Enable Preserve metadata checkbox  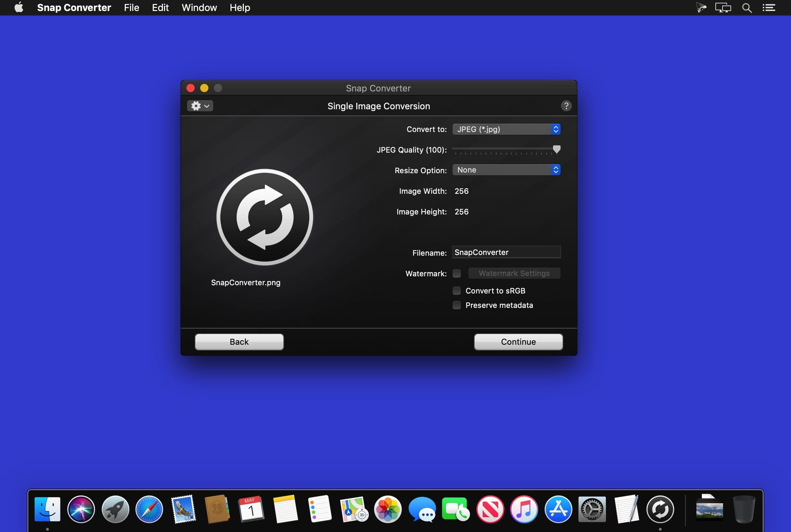point(457,305)
